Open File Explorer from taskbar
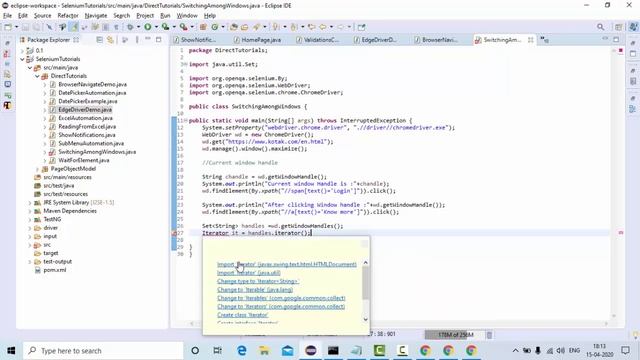Viewport: 640px width, 360px height. [x=264, y=350]
